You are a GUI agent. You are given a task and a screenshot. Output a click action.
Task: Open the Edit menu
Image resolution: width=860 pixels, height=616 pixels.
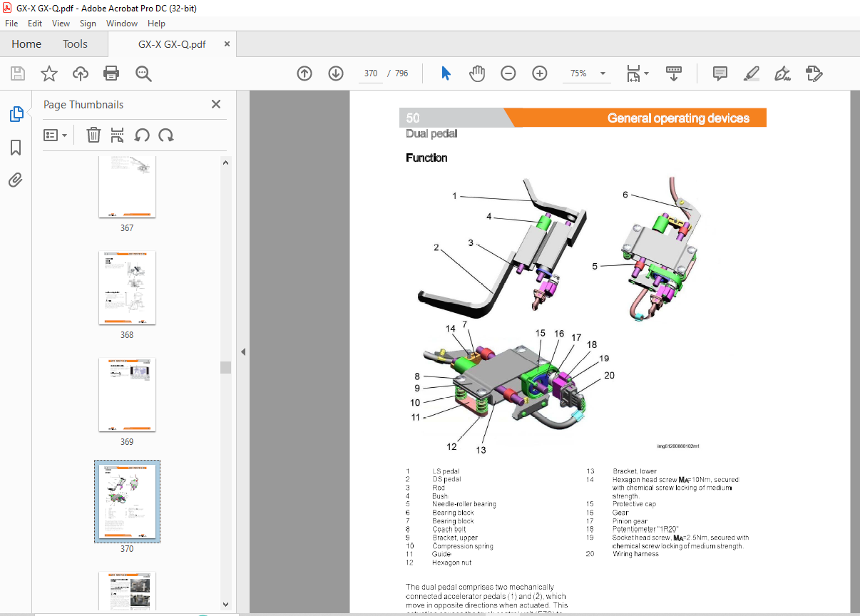(35, 23)
